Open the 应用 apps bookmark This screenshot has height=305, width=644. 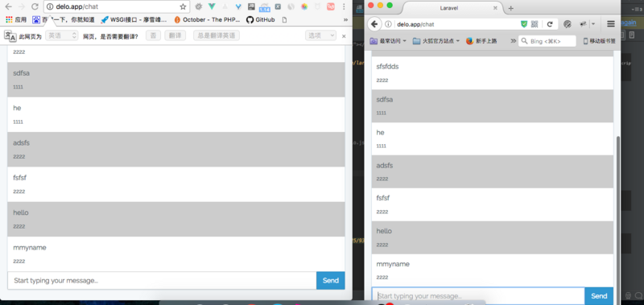16,19
